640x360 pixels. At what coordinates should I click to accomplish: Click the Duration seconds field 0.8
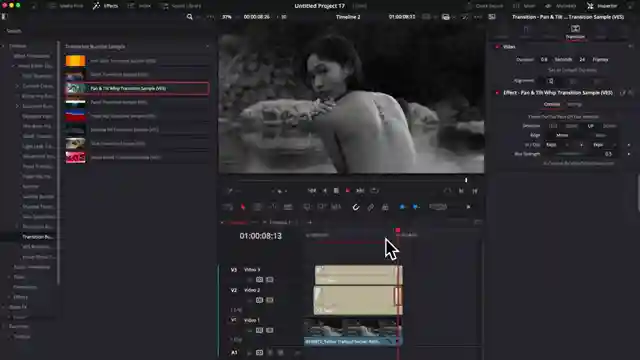[x=544, y=60]
